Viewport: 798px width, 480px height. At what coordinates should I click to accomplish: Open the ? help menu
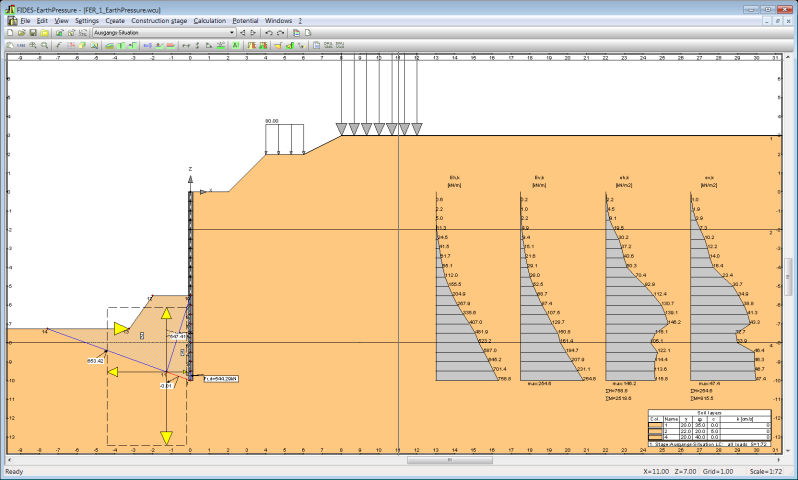(300, 21)
